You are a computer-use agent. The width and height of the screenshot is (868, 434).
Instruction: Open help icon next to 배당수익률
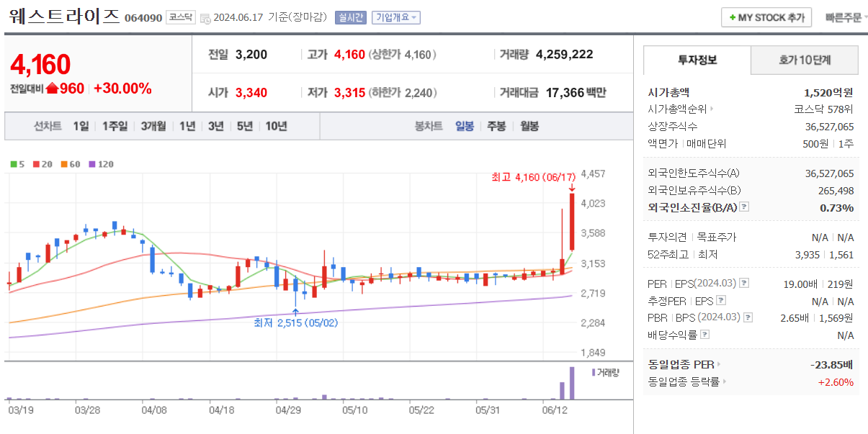click(704, 335)
